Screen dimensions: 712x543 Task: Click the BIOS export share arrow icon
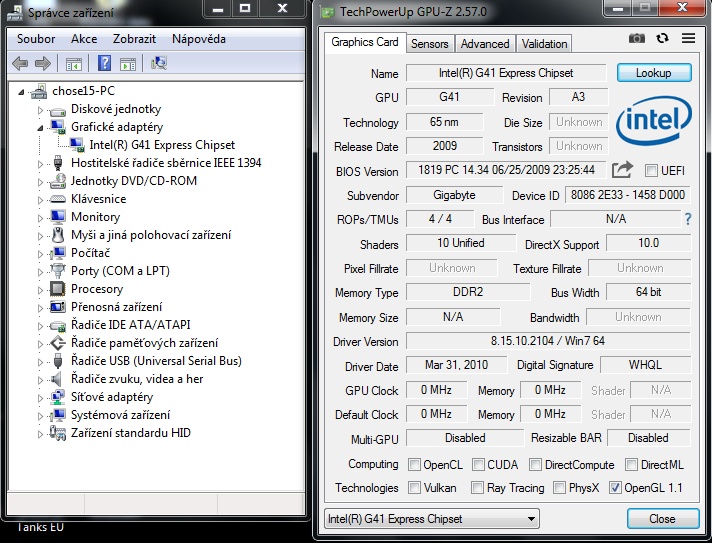point(622,170)
